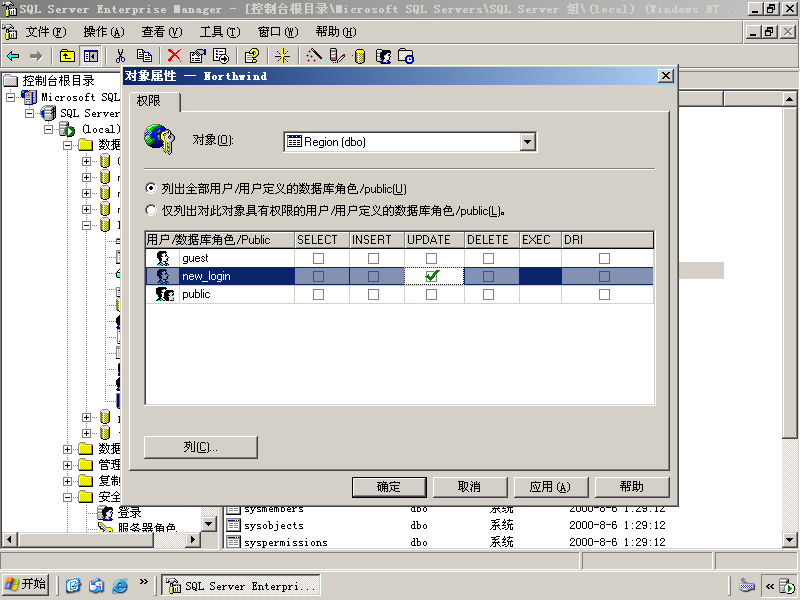The width and height of the screenshot is (800, 600).
Task: Launch Internet Explorer from quick launch
Action: point(120,585)
